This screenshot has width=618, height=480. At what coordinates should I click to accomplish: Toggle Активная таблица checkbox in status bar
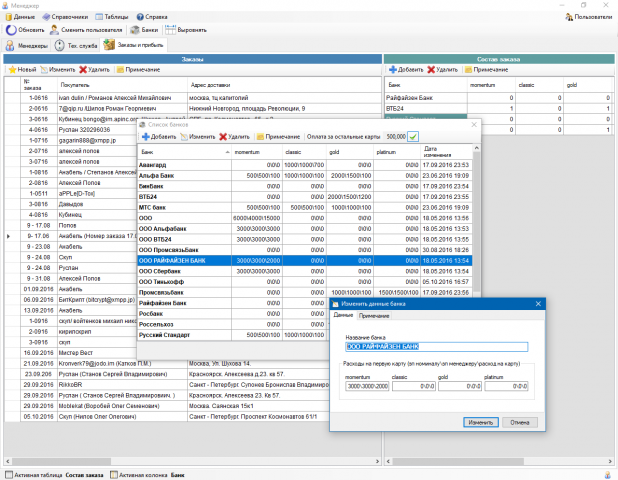pyautogui.click(x=9, y=475)
